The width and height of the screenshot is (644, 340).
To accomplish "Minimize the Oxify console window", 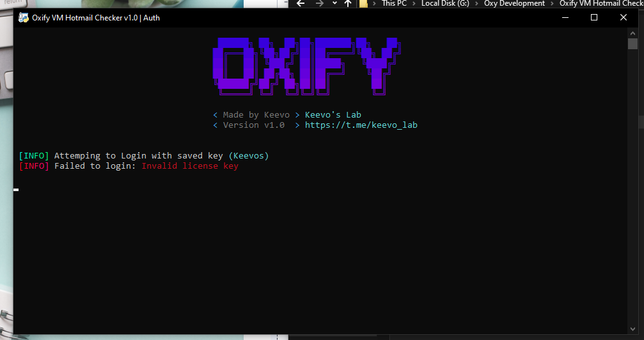I will (565, 18).
